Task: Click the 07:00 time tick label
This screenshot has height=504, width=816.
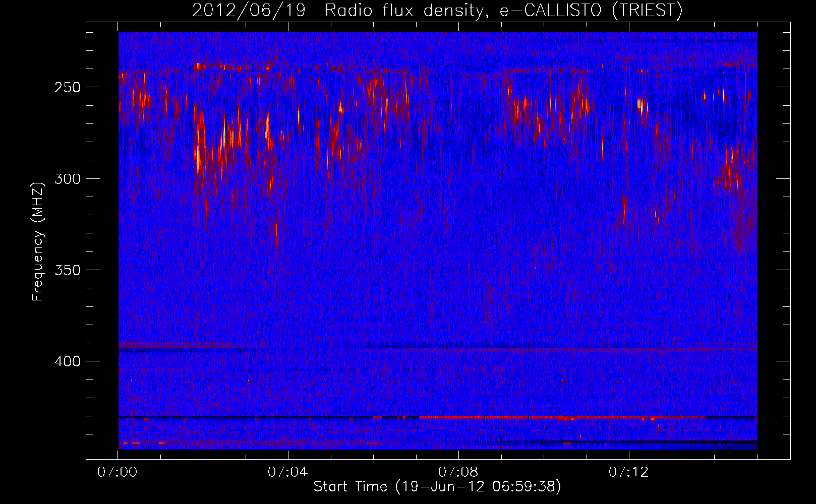Action: 117,472
